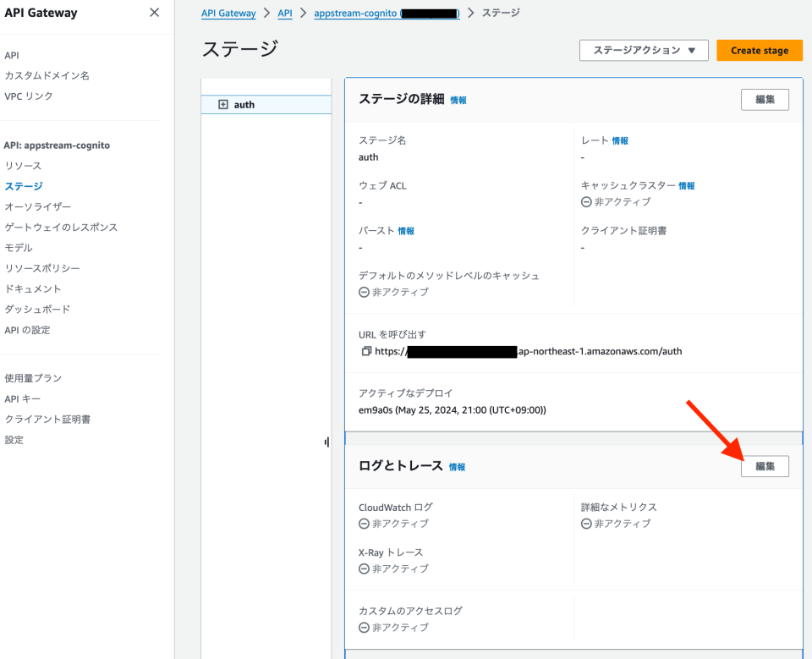Open API の設定 in the sidebar
Image resolution: width=812 pixels, height=659 pixels.
(x=27, y=330)
